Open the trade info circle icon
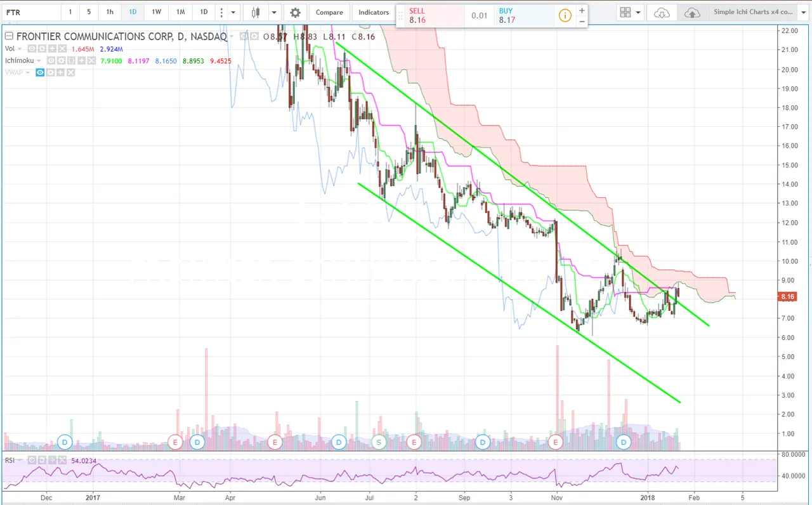Screen dimensions: 812x505 [564, 16]
